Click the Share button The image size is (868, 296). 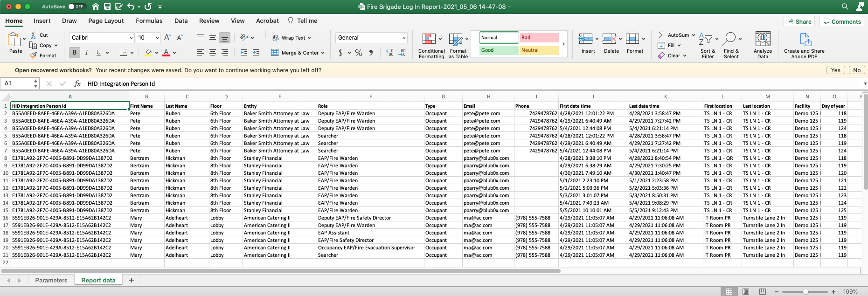[x=799, y=21]
